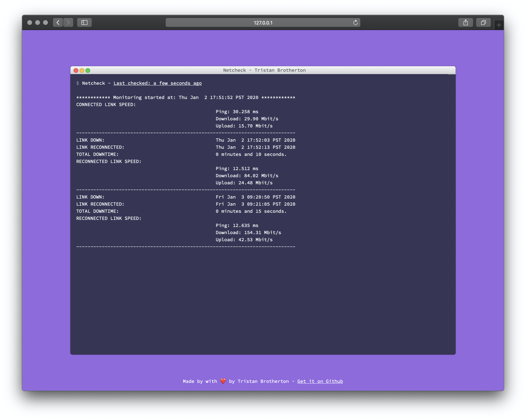Open a new tab with plus icon
The width and height of the screenshot is (526, 420).
coord(499,25)
